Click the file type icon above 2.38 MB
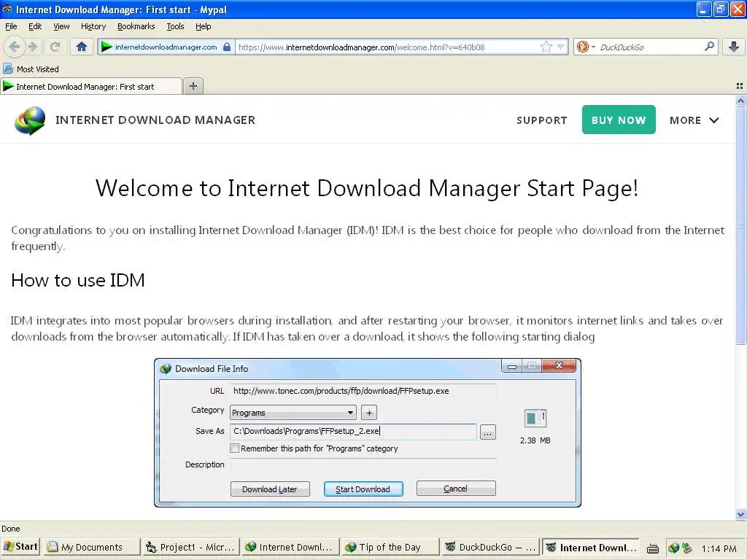The image size is (747, 560). point(535,418)
